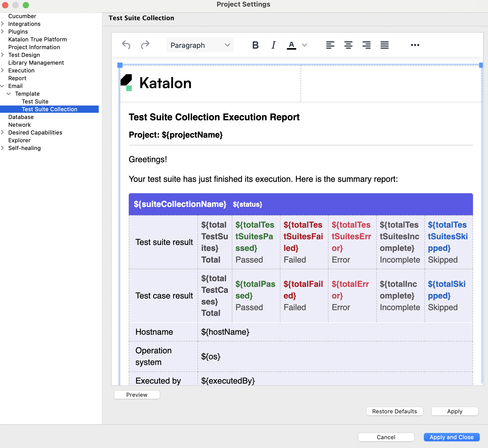Viewport: 488px width, 448px height.
Task: Expand the Self-healing node
Action: pos(2,148)
